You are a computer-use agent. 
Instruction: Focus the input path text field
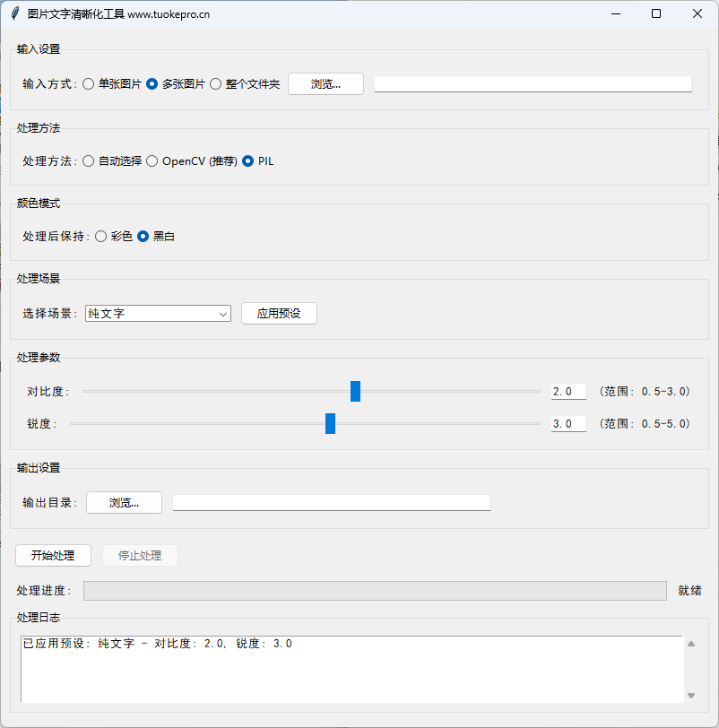tap(533, 84)
